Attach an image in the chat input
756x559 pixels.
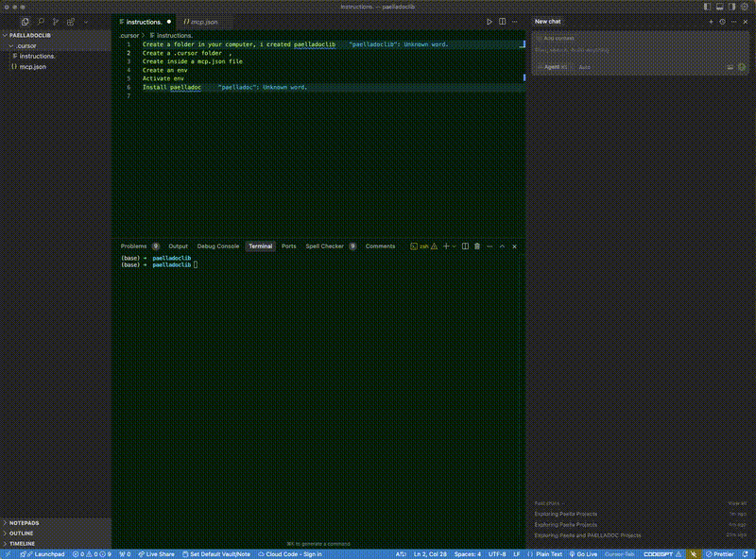point(730,67)
